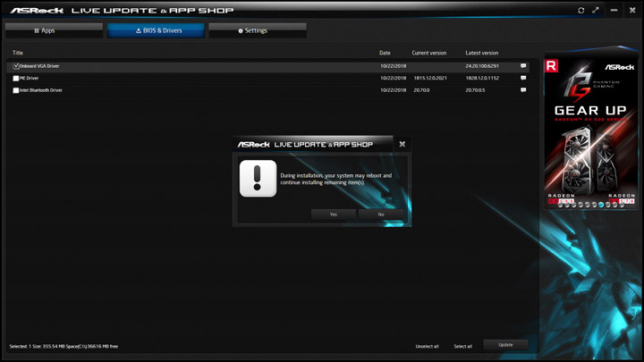Close the main ASRock window
Screen dimensions: 644x362
click(632, 10)
